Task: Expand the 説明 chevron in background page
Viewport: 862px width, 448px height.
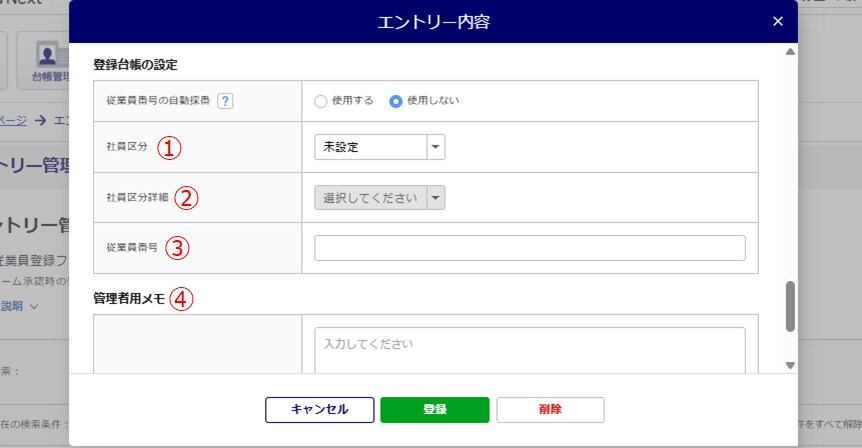Action: pos(34,307)
